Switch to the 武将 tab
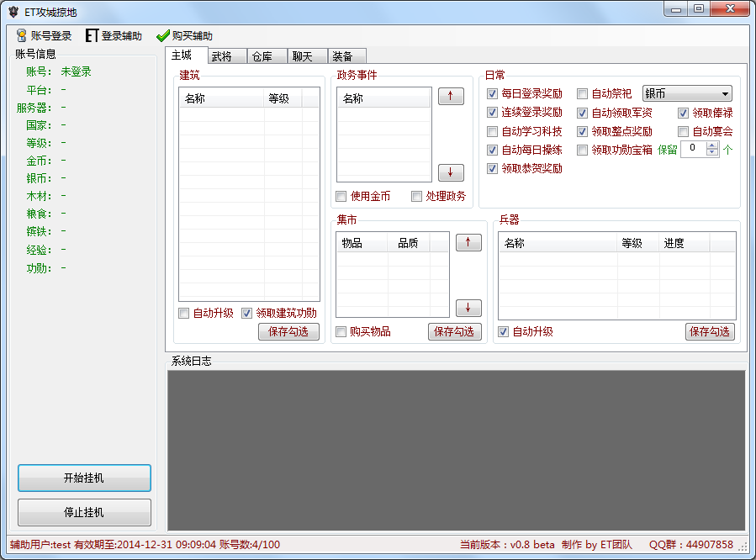The height and width of the screenshot is (560, 756). click(228, 56)
